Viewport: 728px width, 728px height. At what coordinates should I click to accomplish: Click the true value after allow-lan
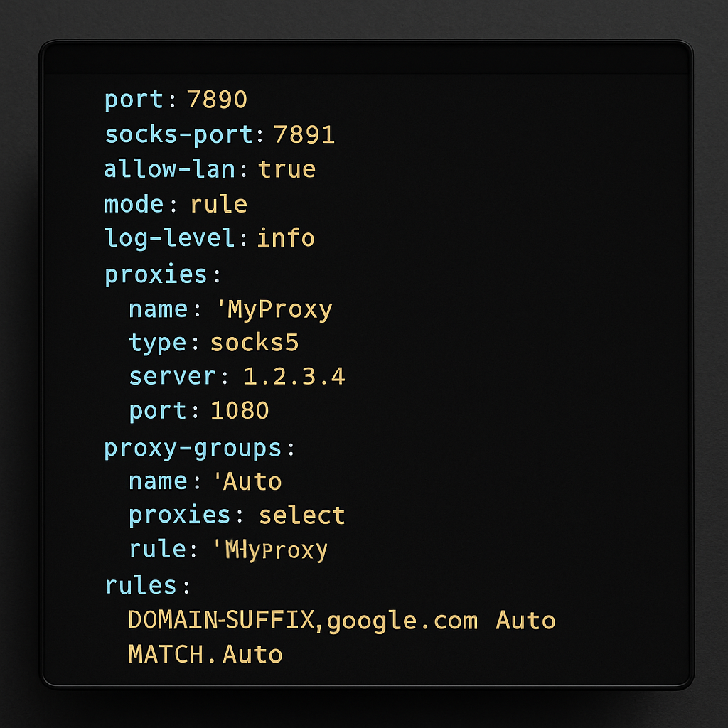point(287,169)
